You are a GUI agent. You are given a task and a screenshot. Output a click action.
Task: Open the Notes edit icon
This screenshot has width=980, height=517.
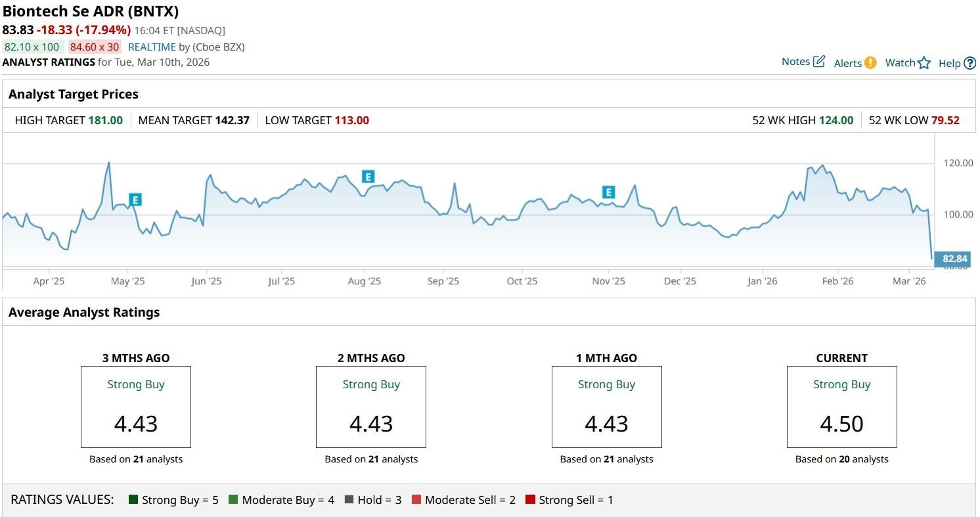point(819,62)
